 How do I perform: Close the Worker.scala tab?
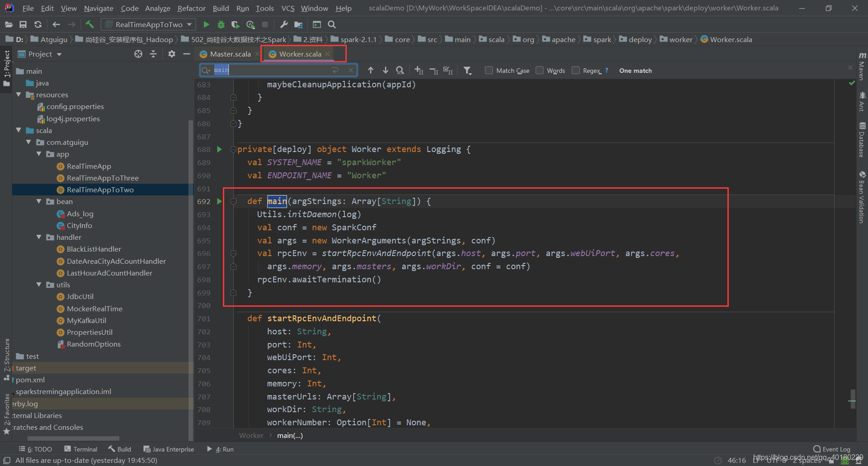tap(327, 54)
